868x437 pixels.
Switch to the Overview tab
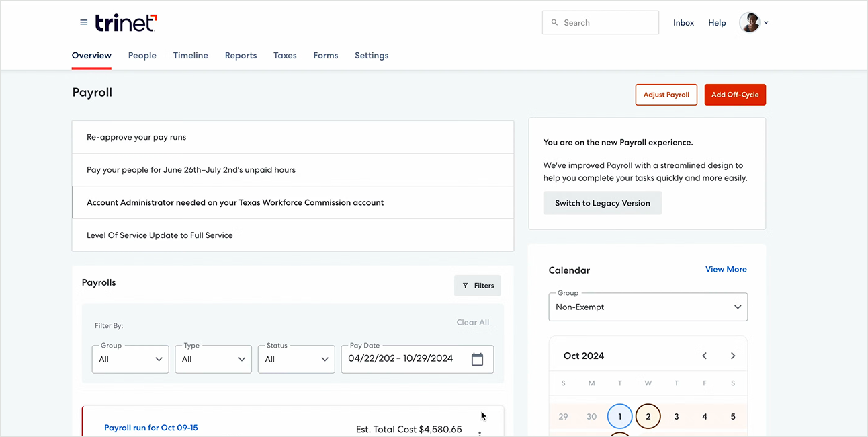(x=91, y=56)
